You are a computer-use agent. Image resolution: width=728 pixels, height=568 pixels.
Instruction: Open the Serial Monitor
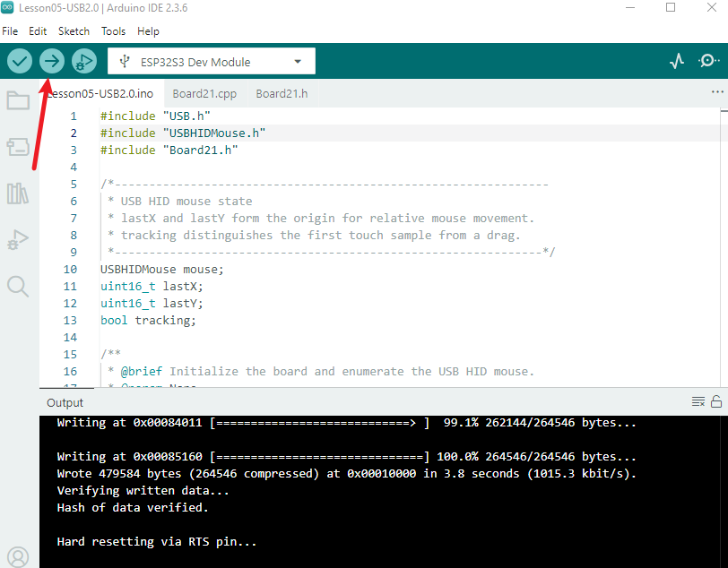pos(708,61)
